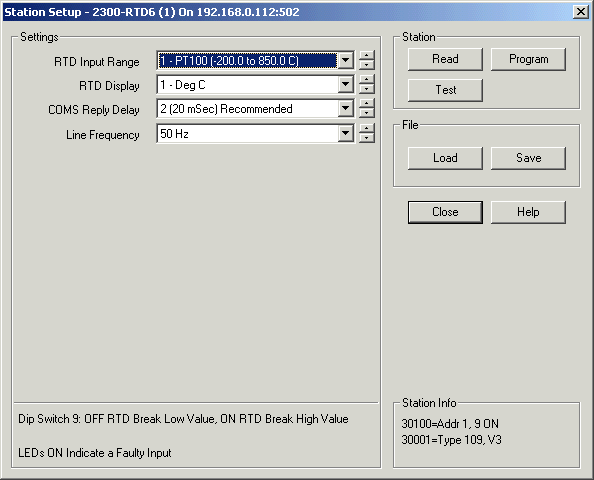Increase COMS Reply Delay with up spinner
The height and width of the screenshot is (480, 594).
[x=366, y=104]
